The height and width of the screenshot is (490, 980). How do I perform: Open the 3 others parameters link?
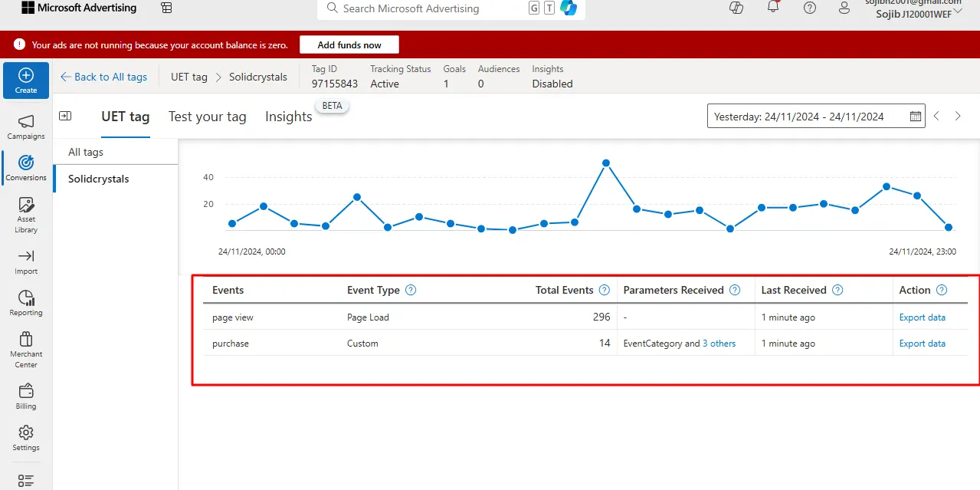coord(719,344)
